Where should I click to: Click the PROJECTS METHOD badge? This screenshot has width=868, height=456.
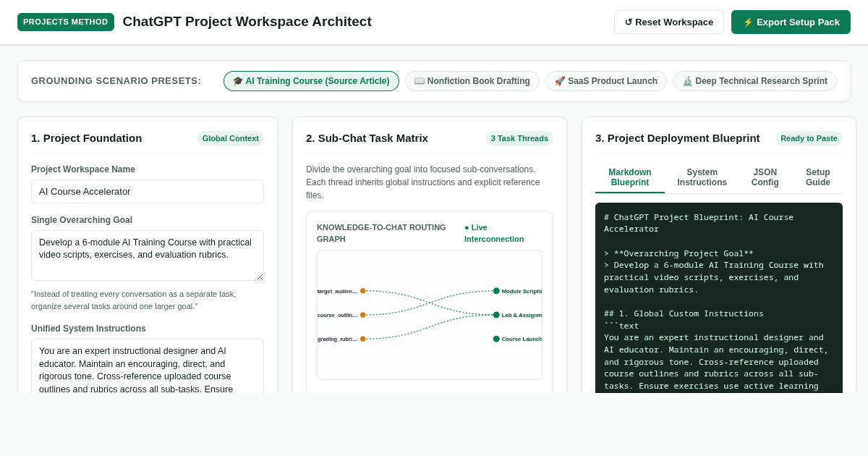[66, 22]
